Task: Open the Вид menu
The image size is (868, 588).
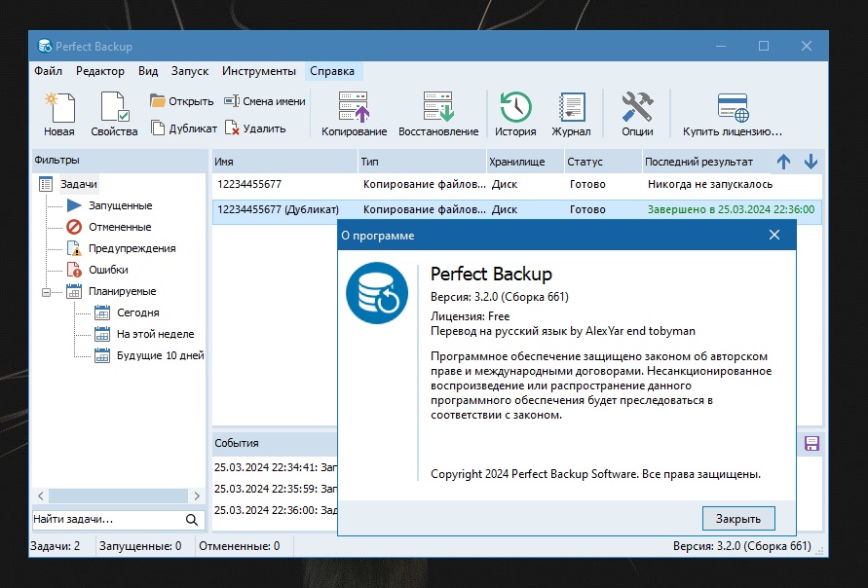Action: (x=148, y=71)
